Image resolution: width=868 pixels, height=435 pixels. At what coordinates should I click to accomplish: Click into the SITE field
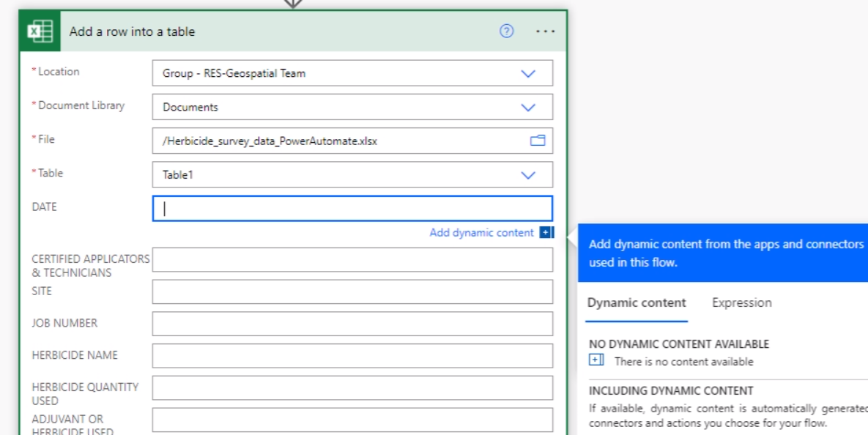point(352,291)
